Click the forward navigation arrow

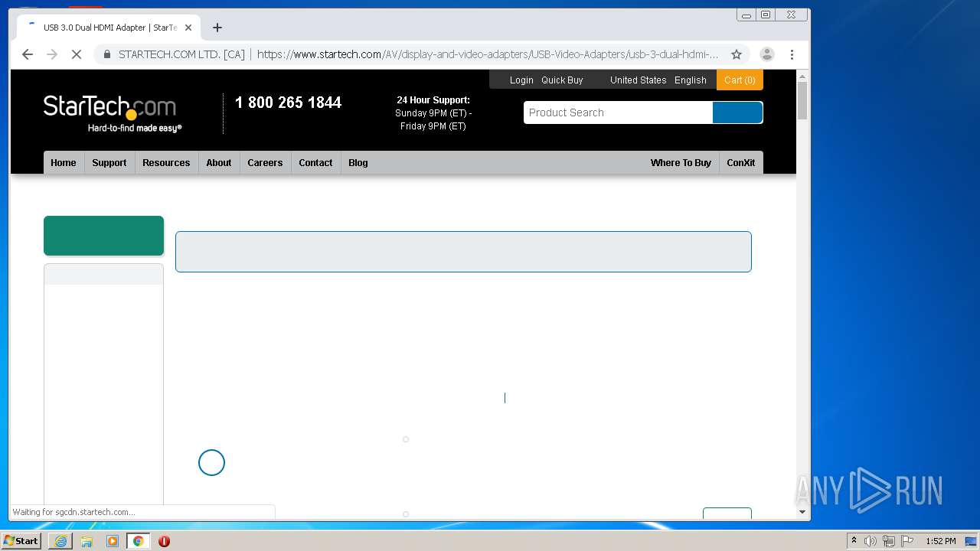coord(52,54)
